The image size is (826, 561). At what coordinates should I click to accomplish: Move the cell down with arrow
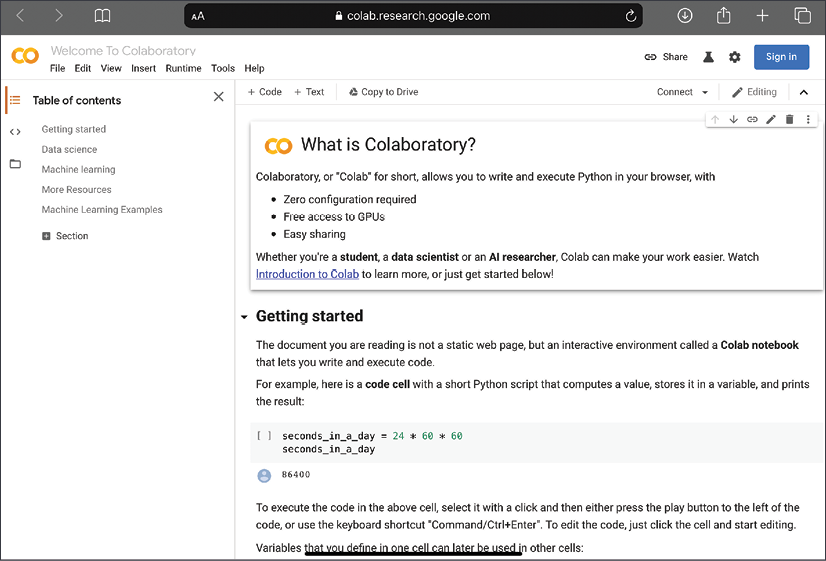tap(733, 120)
